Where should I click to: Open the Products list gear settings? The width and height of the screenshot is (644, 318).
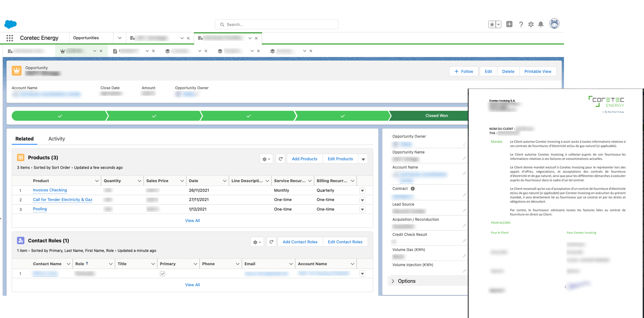(x=266, y=159)
